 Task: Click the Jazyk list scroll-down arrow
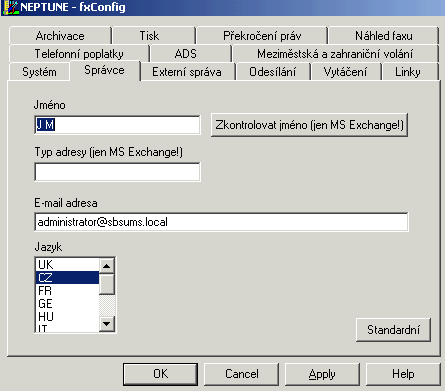tap(107, 323)
